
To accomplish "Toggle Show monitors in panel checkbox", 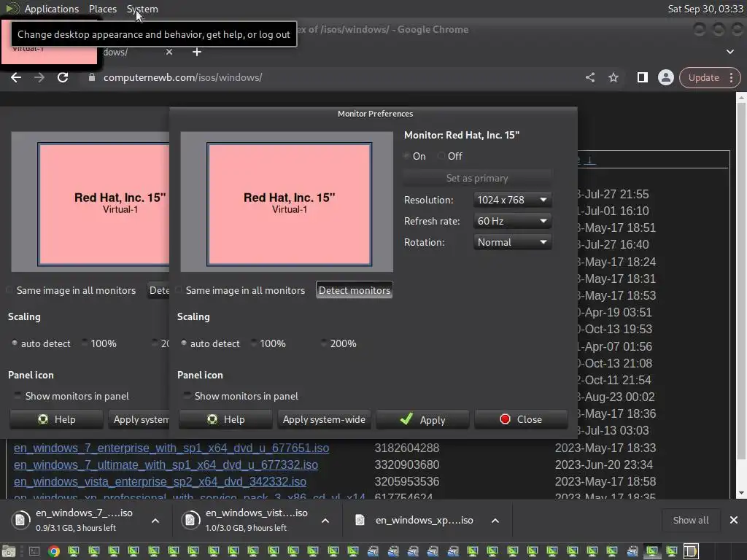I will [x=187, y=395].
